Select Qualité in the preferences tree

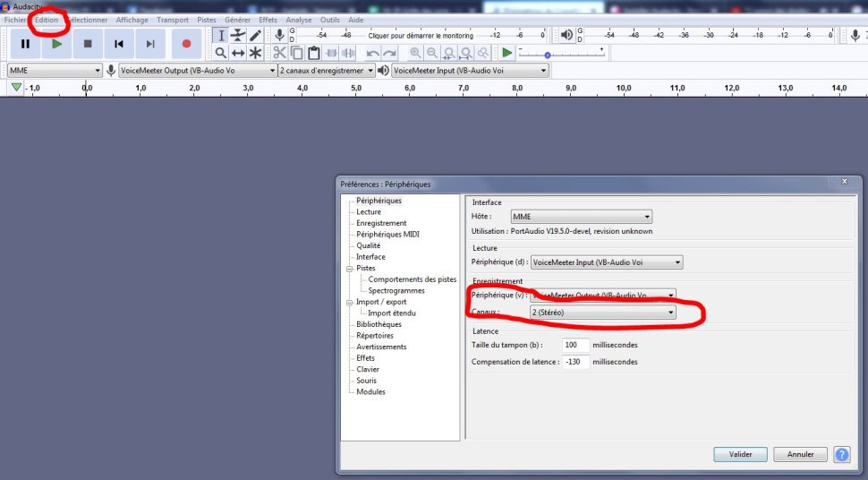[368, 245]
